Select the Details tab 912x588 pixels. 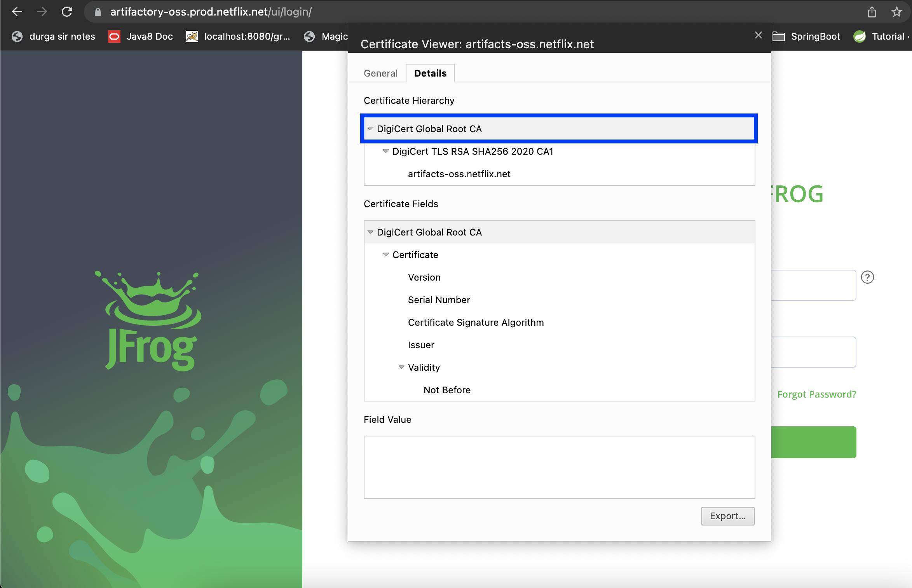click(x=430, y=73)
